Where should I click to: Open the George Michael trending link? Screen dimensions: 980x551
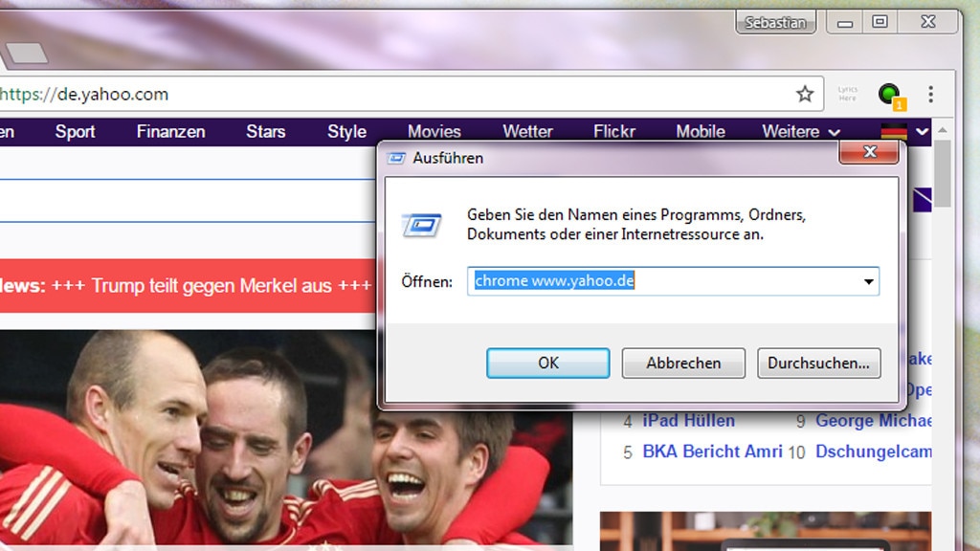(873, 421)
